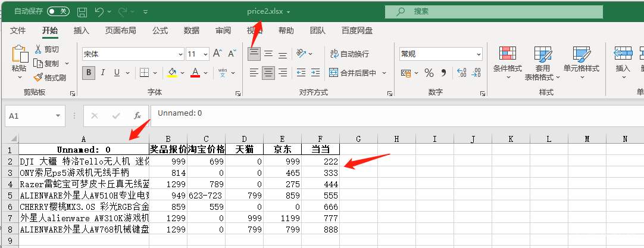Screen dimensions: 644x248
Task: Decrease decimal places
Action: 476,73
